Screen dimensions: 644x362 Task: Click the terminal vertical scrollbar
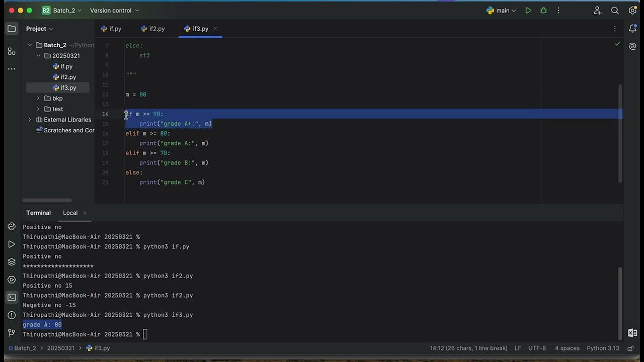pos(620,303)
